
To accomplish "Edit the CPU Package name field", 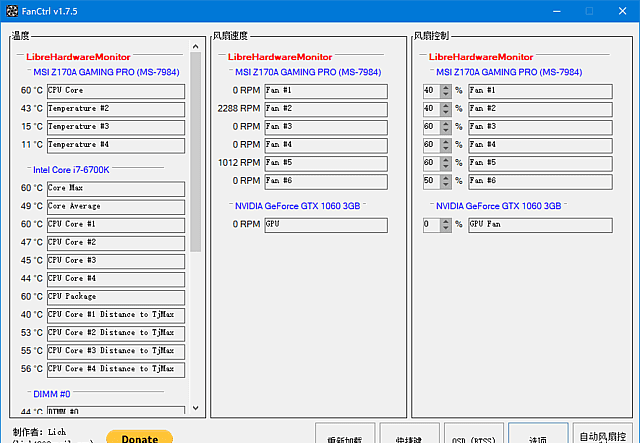I will (x=116, y=297).
